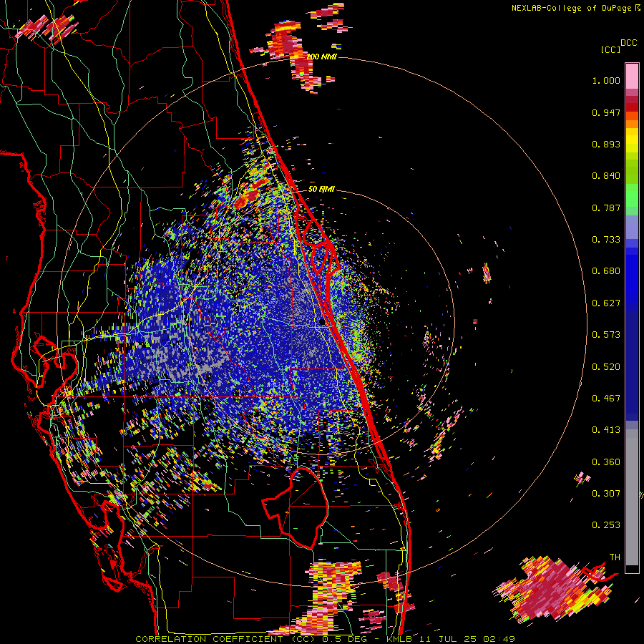The height and width of the screenshot is (644, 644).
Task: Click the 100 NMI range ring label
Action: 321,57
